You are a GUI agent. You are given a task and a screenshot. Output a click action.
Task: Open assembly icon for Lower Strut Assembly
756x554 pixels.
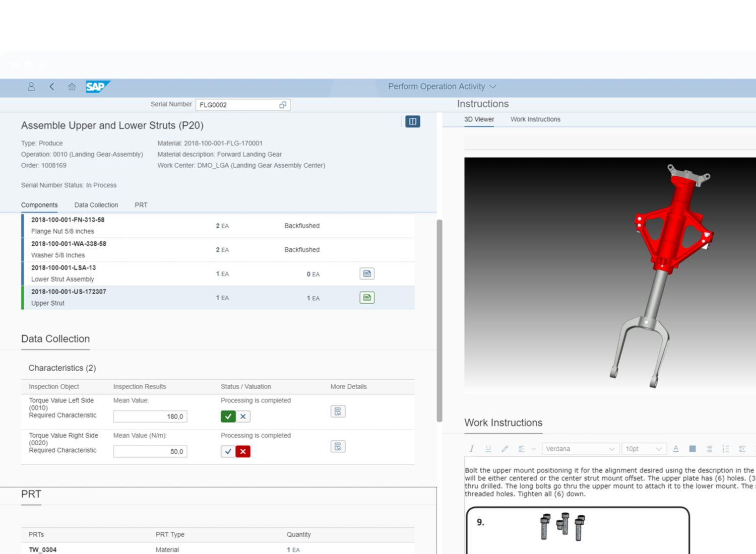click(x=367, y=273)
